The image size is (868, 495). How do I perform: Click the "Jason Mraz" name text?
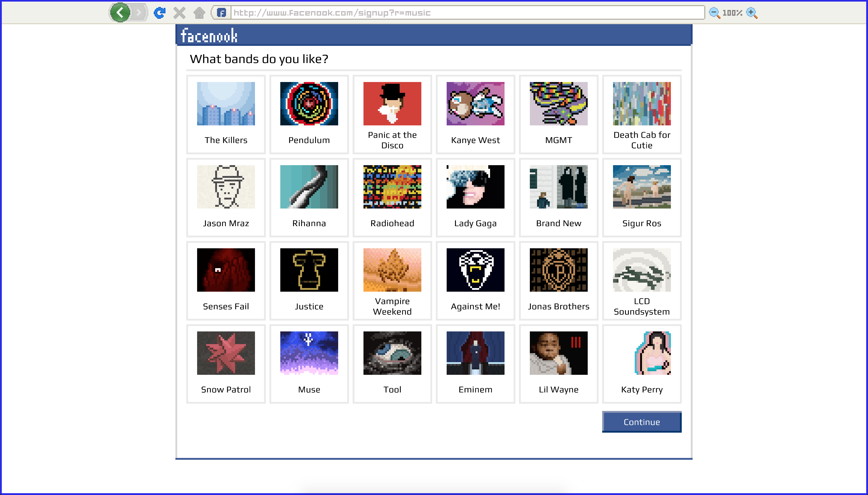click(x=226, y=223)
